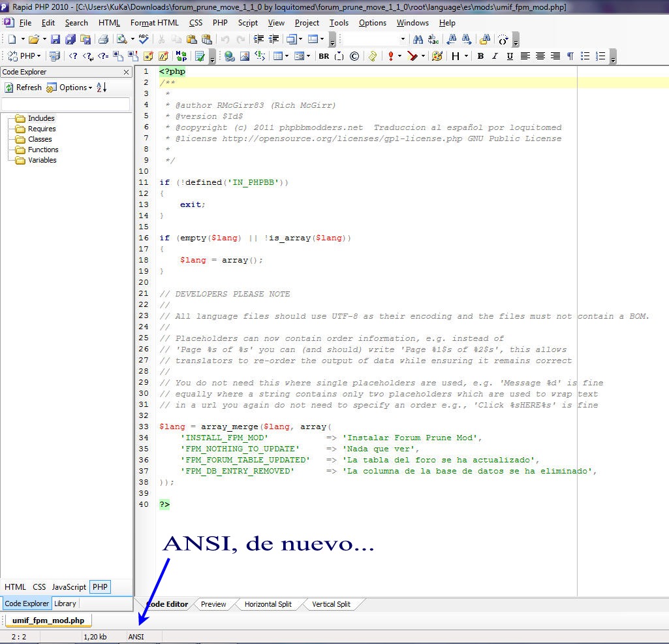Screen dimensions: 669x644
Task: Save the current file
Action: (x=55, y=39)
